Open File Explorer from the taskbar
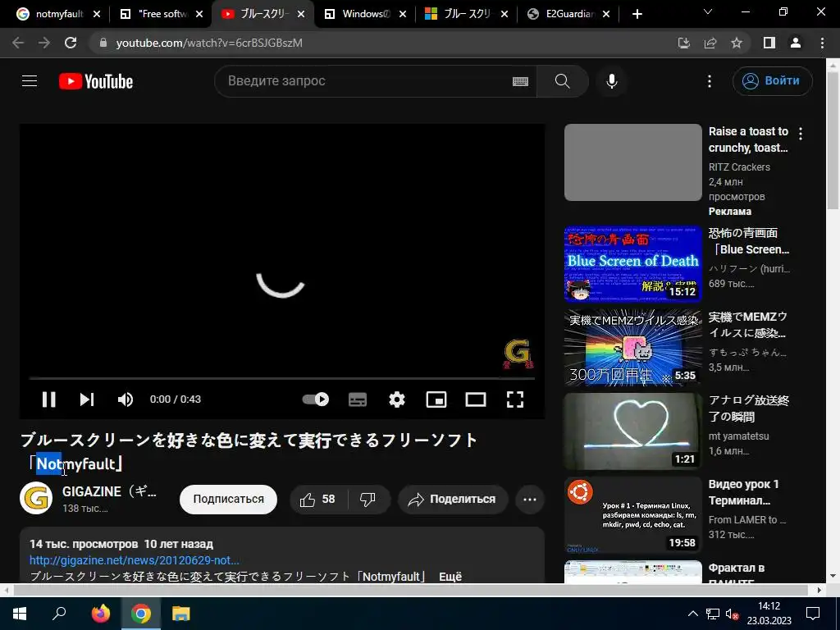The height and width of the screenshot is (630, 840). 181,614
